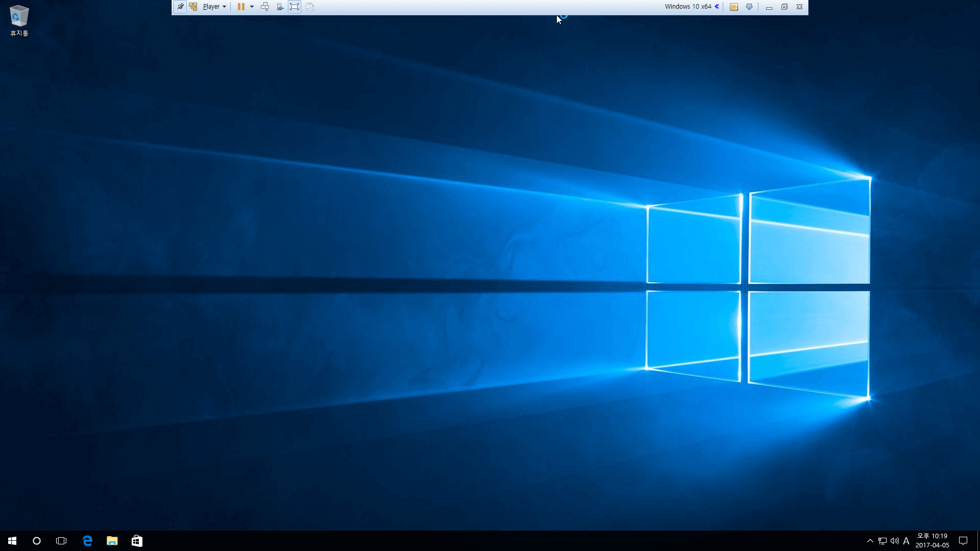Click the VMware library icon beside Player
Screen dimensions: 980x551
coord(193,7)
